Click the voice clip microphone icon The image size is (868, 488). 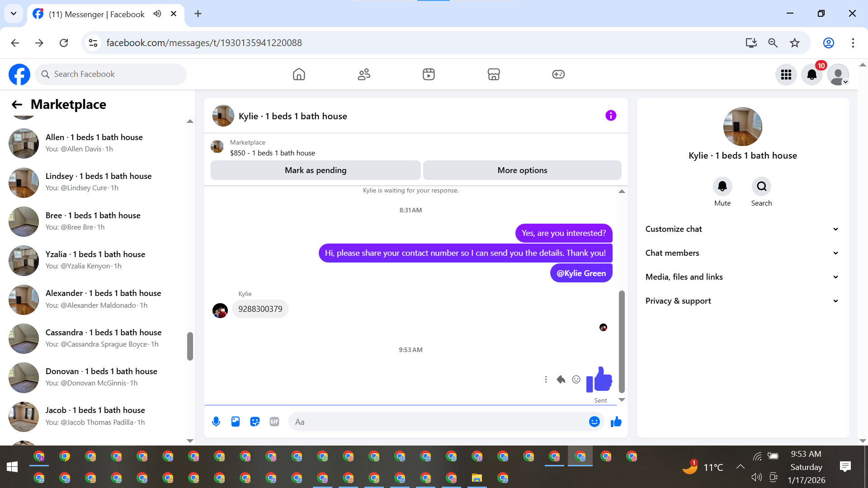[x=216, y=422]
